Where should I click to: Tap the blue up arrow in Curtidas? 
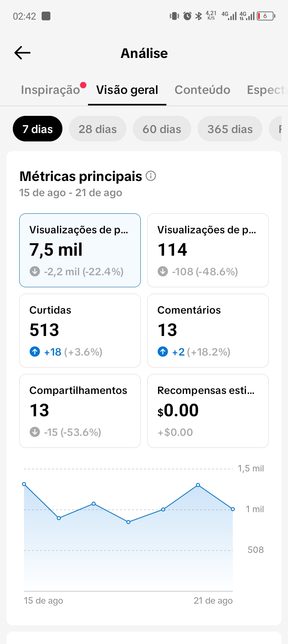[x=35, y=352]
